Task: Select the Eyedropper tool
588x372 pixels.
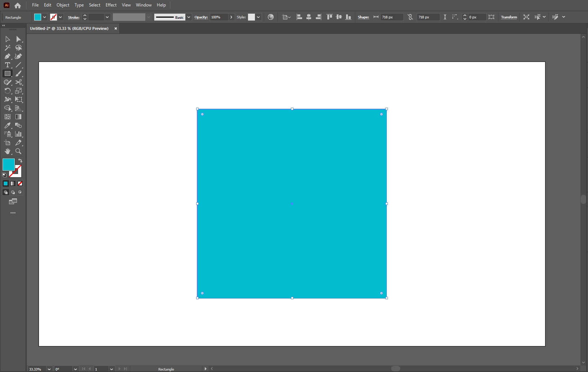Action: [x=7, y=125]
